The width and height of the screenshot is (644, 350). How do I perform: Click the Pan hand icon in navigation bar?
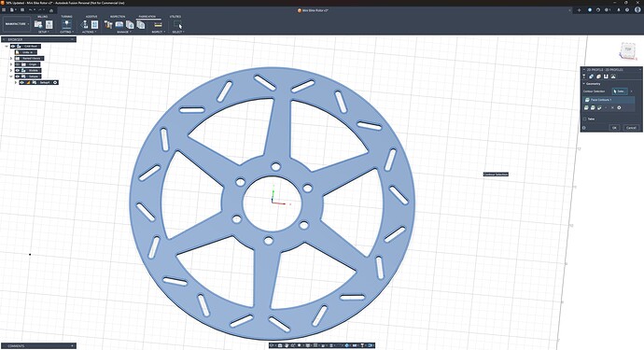point(287,345)
